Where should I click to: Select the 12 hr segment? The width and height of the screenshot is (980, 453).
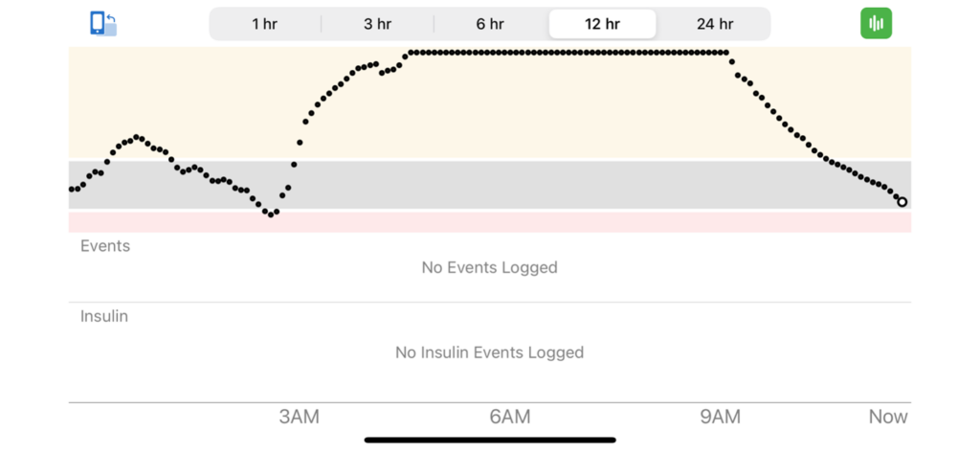[602, 24]
